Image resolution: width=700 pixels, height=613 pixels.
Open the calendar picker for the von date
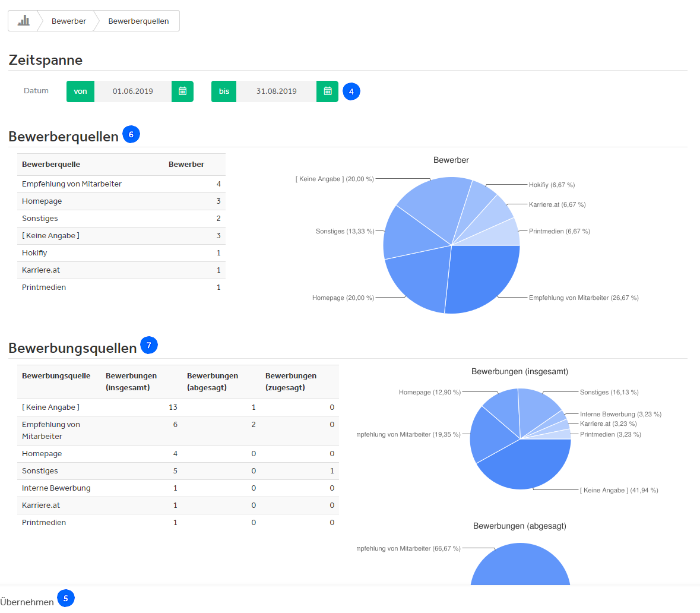pos(183,91)
